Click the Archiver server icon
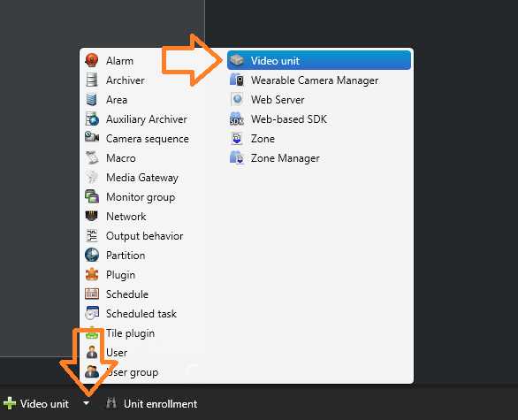518x420 pixels. coord(92,80)
